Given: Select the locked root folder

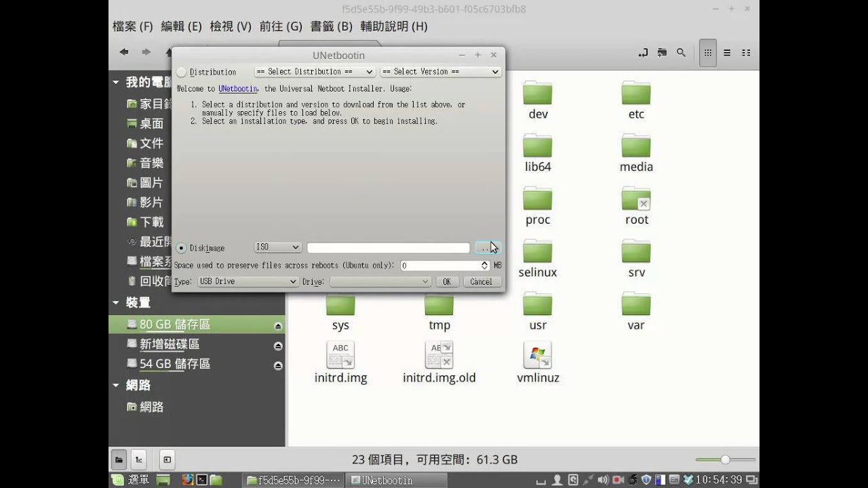Looking at the screenshot, I should 636,205.
